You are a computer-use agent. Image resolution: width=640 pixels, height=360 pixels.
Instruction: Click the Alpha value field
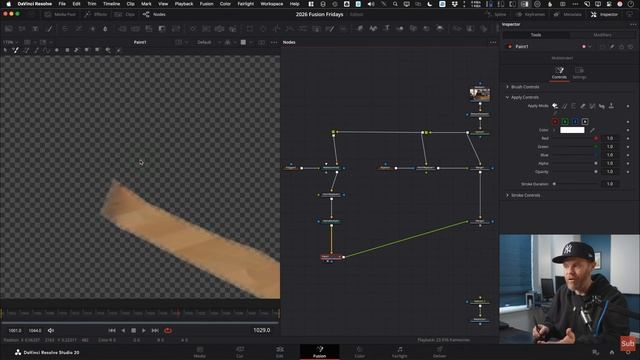[x=610, y=163]
